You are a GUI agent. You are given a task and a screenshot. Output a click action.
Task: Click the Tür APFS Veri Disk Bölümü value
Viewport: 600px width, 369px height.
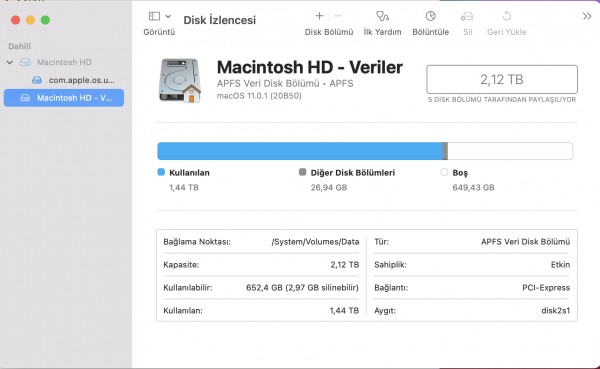click(525, 242)
